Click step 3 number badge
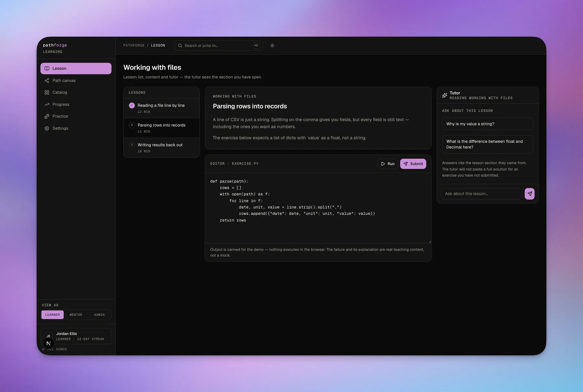The image size is (583, 392). pos(132,145)
